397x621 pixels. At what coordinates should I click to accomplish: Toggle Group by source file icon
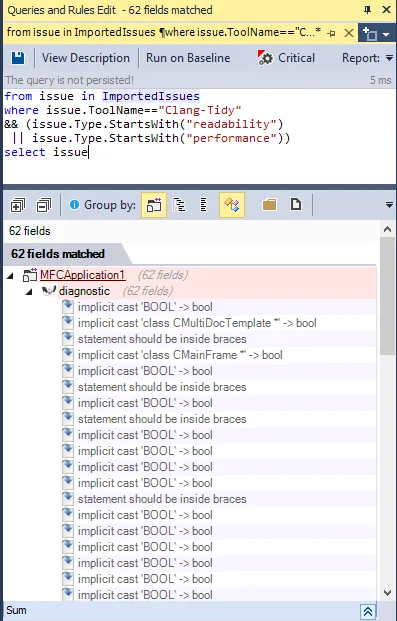(296, 205)
